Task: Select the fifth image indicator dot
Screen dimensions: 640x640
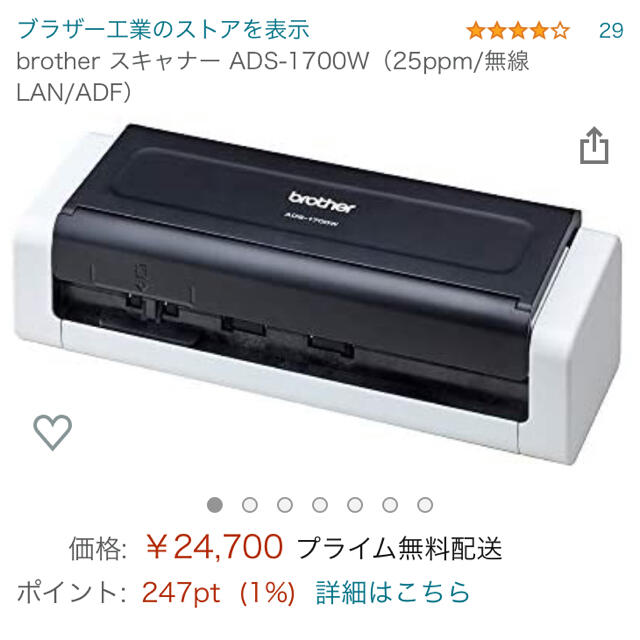Action: click(355, 505)
